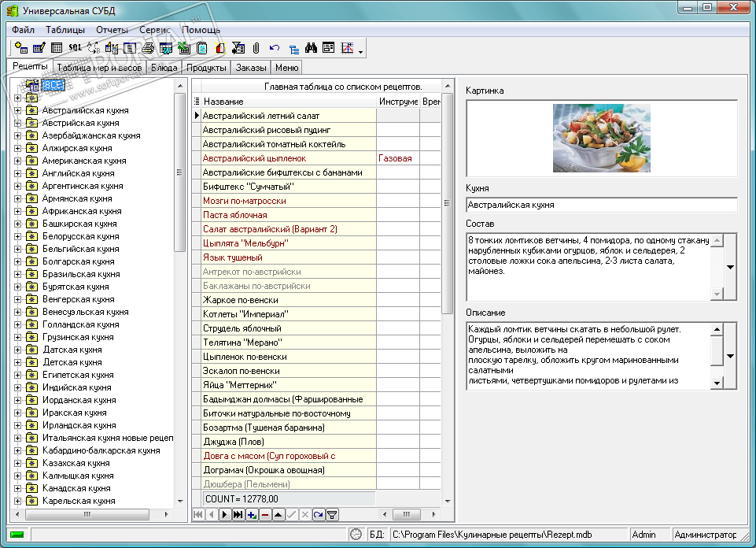Click the clock icon in status bar
Screen dimensions: 756x548
pyautogui.click(x=356, y=534)
